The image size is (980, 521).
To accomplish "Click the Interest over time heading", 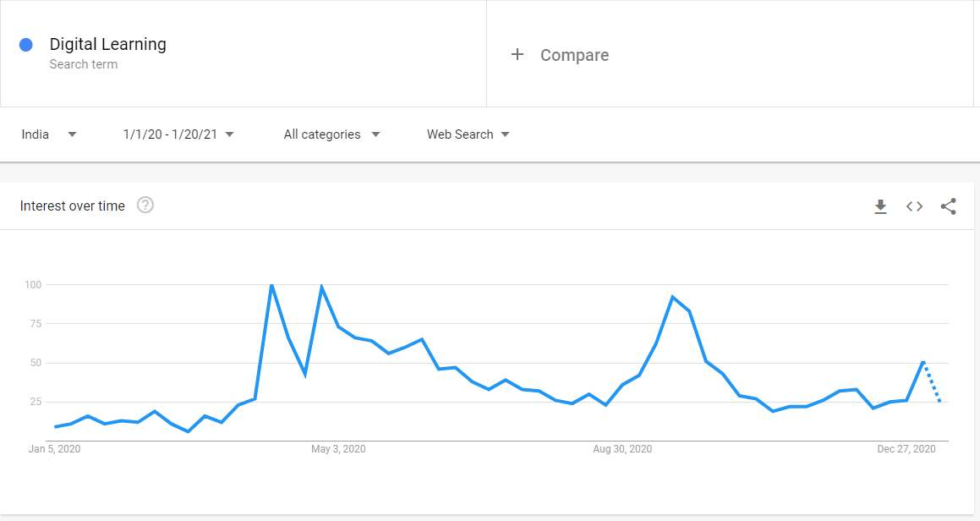I will [x=73, y=206].
